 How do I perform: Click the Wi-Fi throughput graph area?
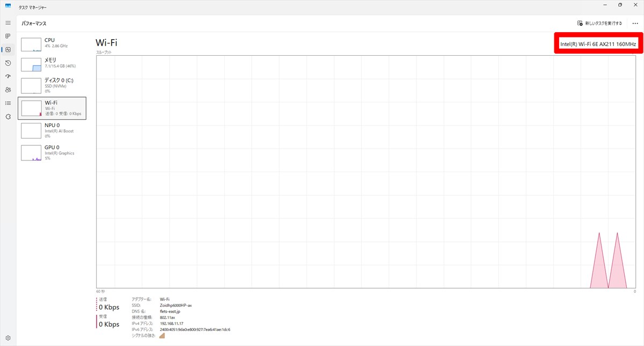tap(365, 172)
